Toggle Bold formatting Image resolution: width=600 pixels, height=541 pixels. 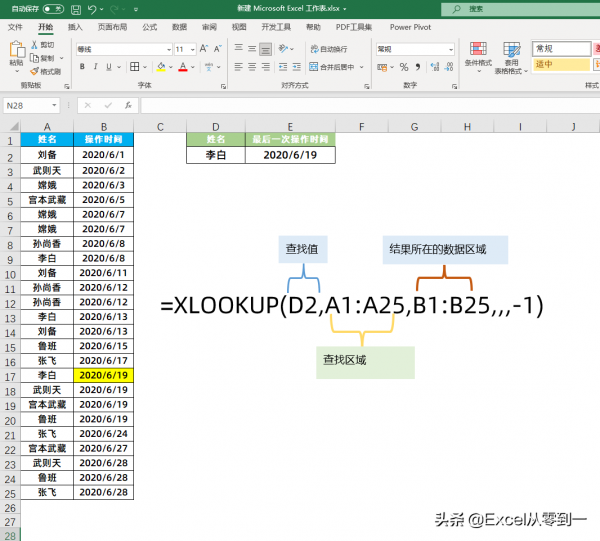point(82,67)
